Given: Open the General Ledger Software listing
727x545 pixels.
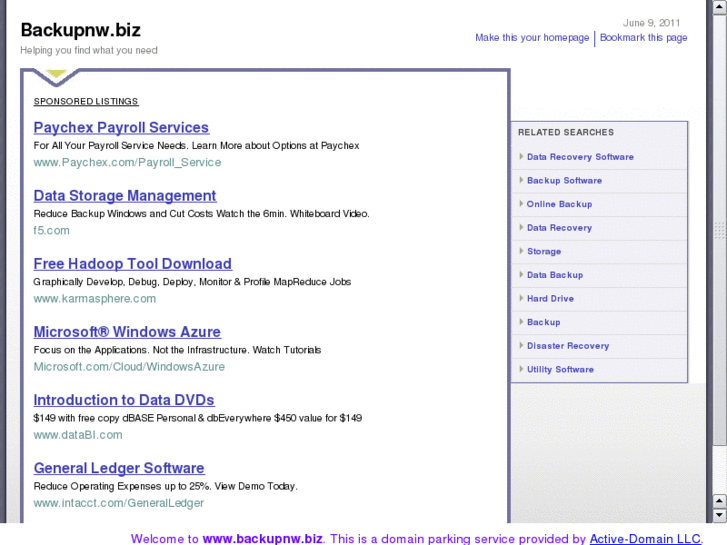Looking at the screenshot, I should 119,468.
